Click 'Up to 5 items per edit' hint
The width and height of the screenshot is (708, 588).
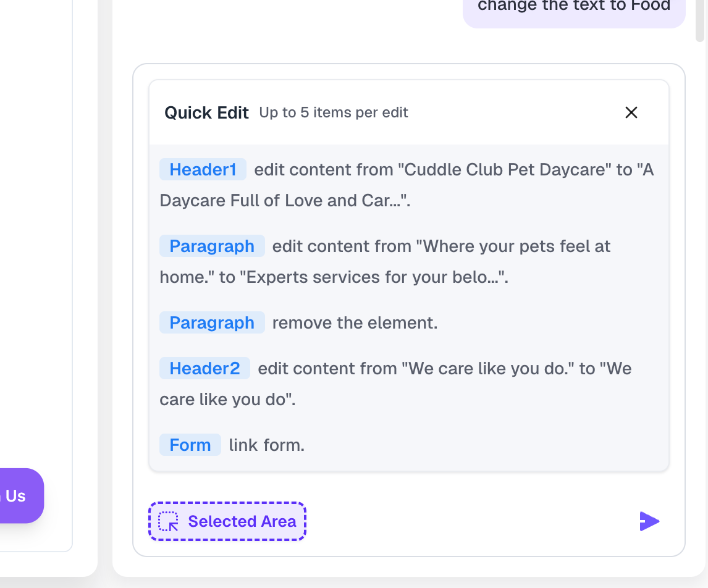tap(334, 112)
